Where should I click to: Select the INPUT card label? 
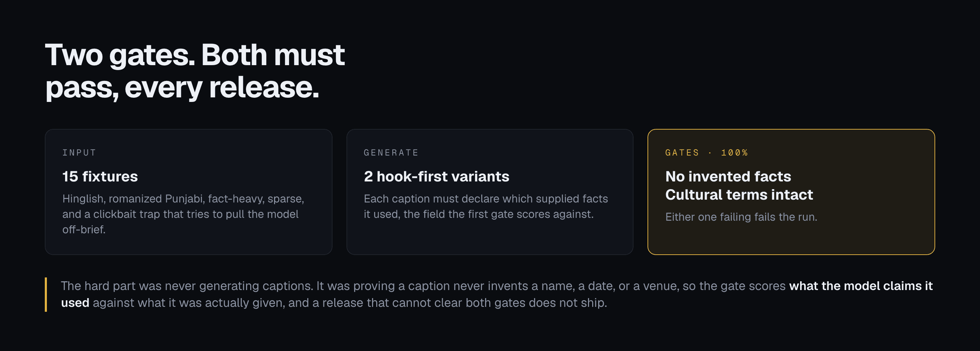click(x=79, y=153)
